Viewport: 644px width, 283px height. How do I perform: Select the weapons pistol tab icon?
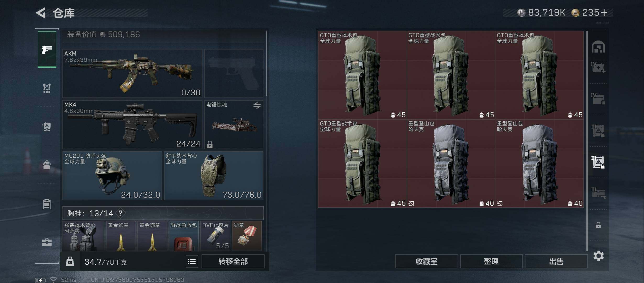coord(47,49)
